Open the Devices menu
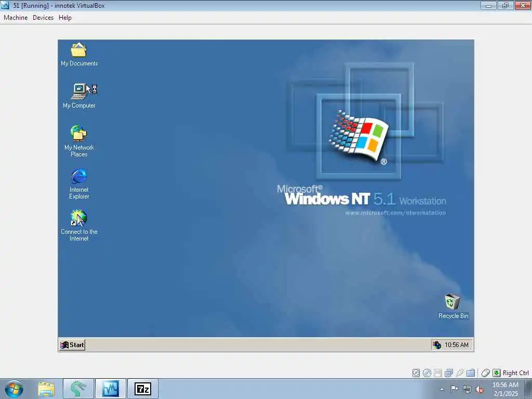 pos(43,18)
